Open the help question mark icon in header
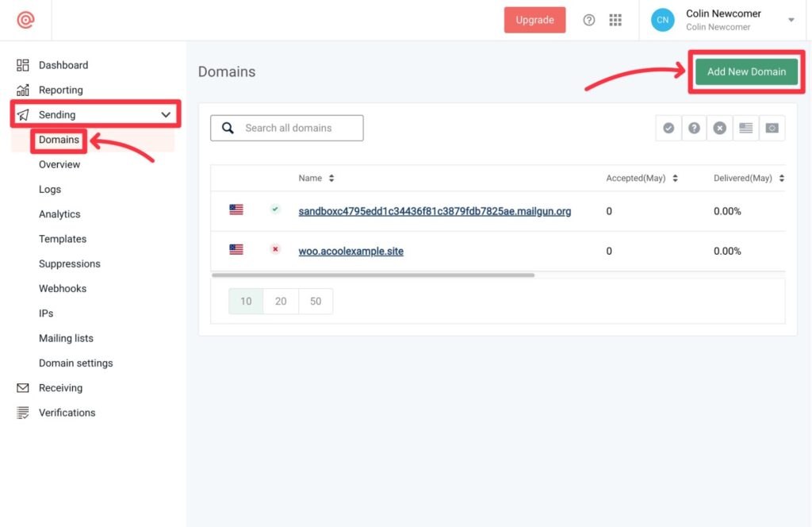The width and height of the screenshot is (812, 527). 589,20
